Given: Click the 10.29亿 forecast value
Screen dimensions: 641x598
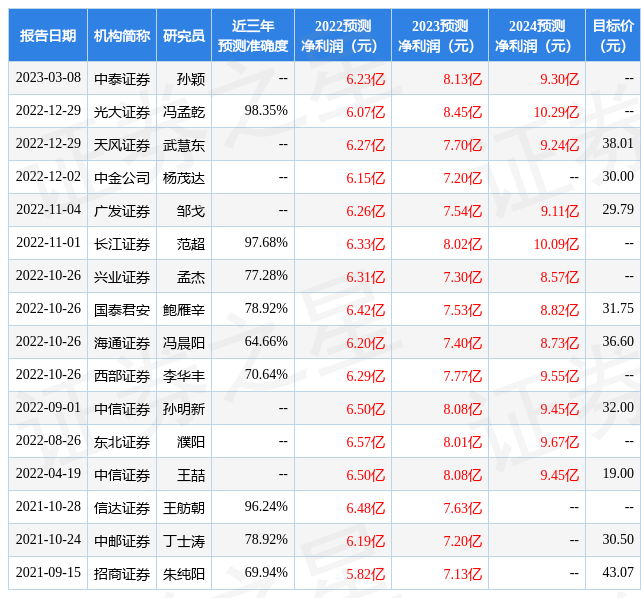Looking at the screenshot, I should pyautogui.click(x=556, y=112).
